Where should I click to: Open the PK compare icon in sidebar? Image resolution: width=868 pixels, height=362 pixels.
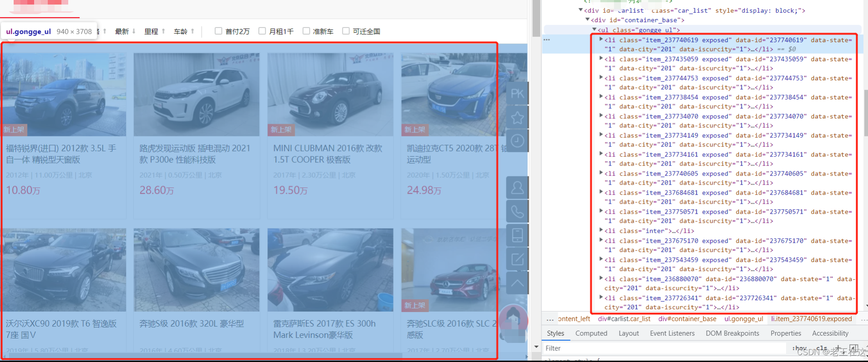(517, 94)
